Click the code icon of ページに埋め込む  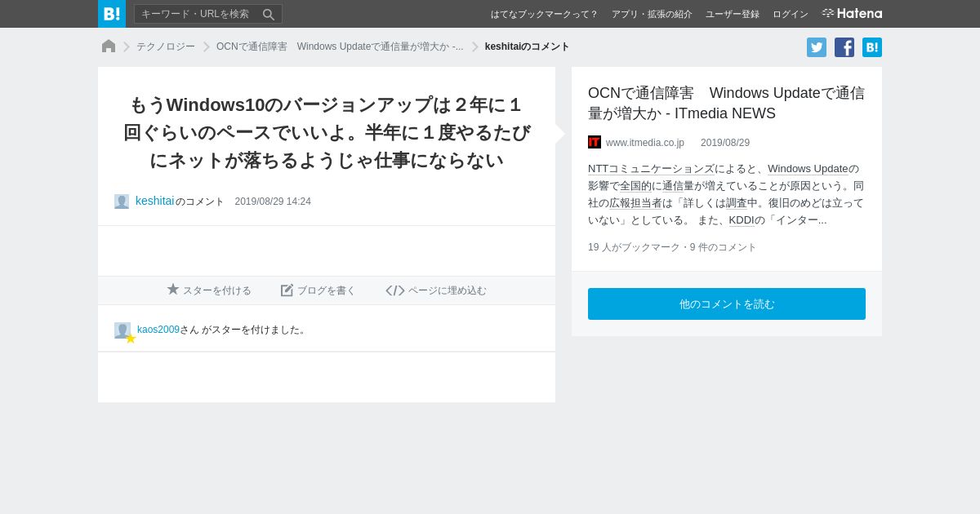[395, 290]
